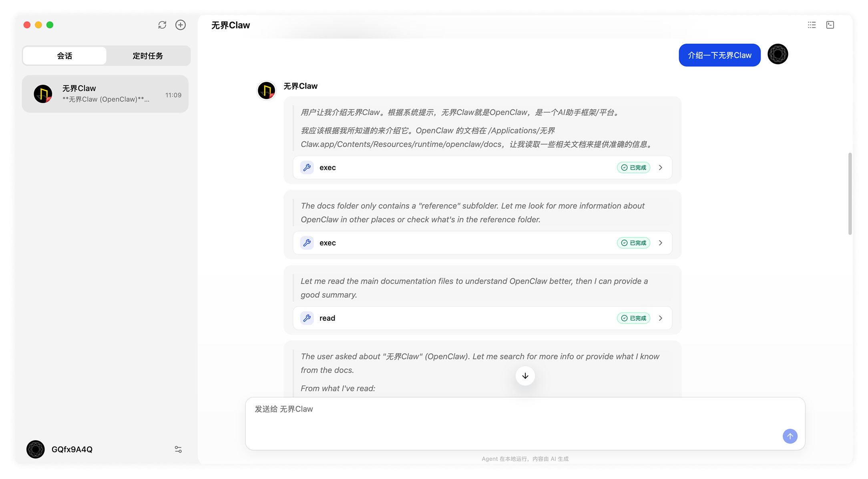This screenshot has width=868, height=479.
Task: Expand the first exec tool call chevron
Action: pos(661,168)
